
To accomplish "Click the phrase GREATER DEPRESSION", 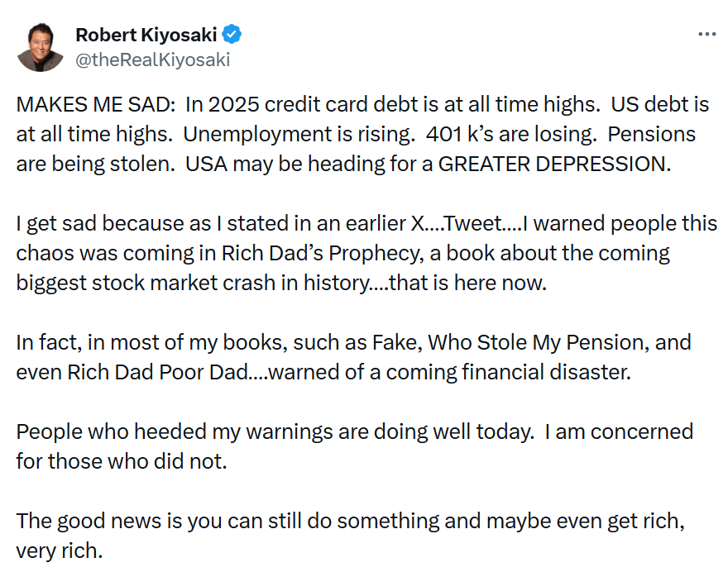I will click(x=554, y=164).
